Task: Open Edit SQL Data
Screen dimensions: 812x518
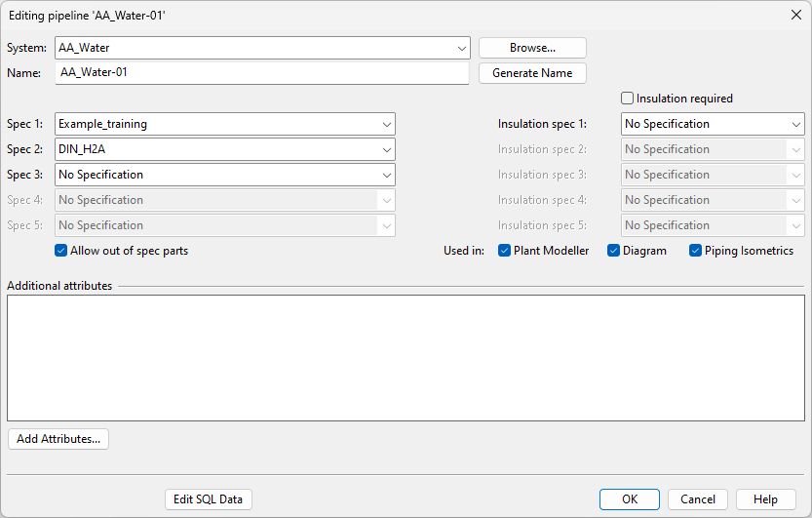Action: tap(209, 499)
